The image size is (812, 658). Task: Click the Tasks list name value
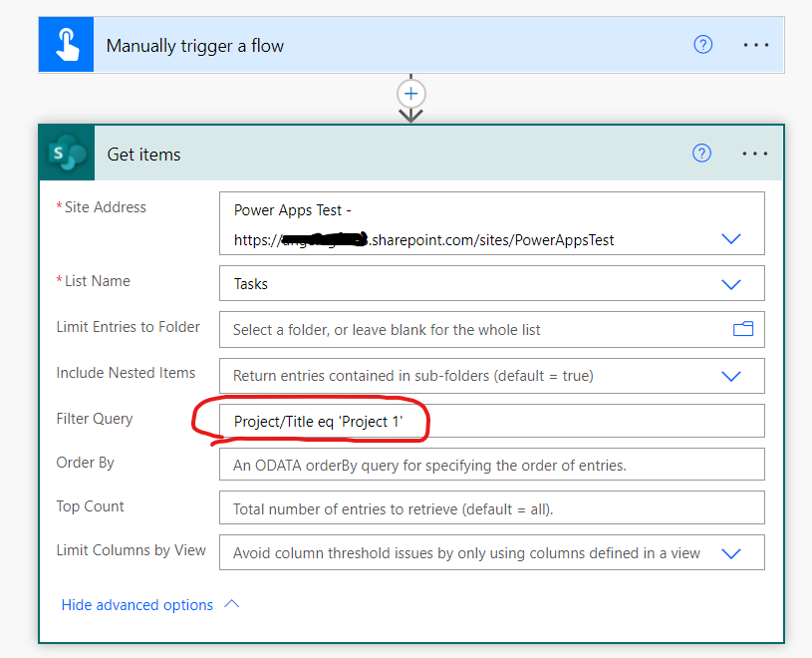tap(251, 284)
